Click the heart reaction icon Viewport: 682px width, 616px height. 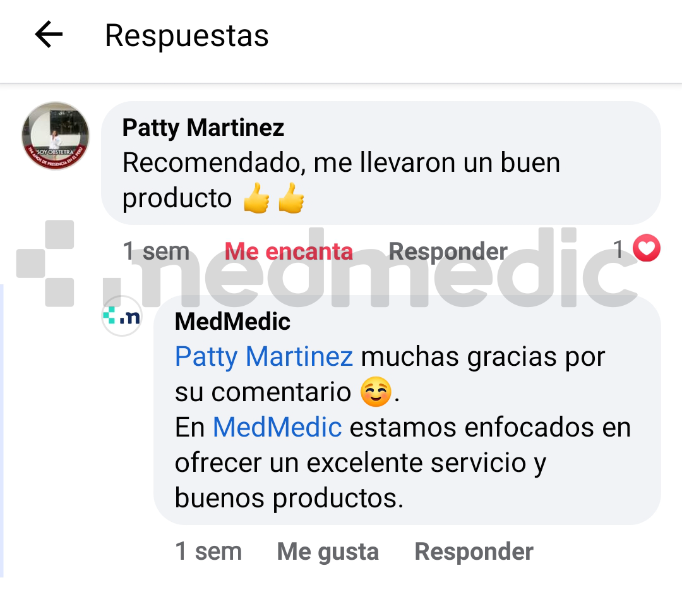pos(647,248)
